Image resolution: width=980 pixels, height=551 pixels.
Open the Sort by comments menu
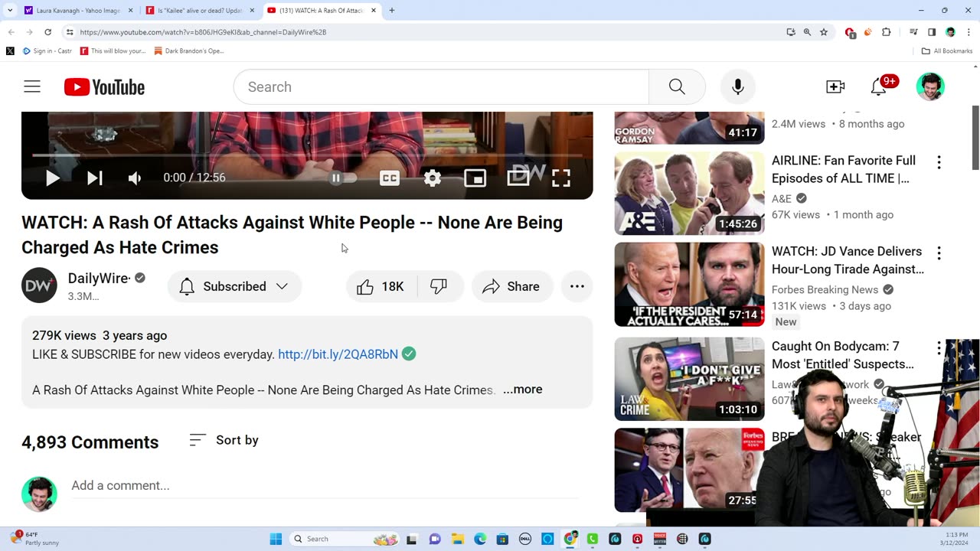coord(224,440)
